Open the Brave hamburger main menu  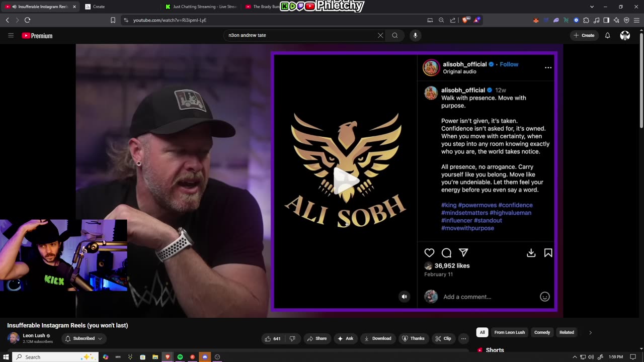click(x=637, y=20)
